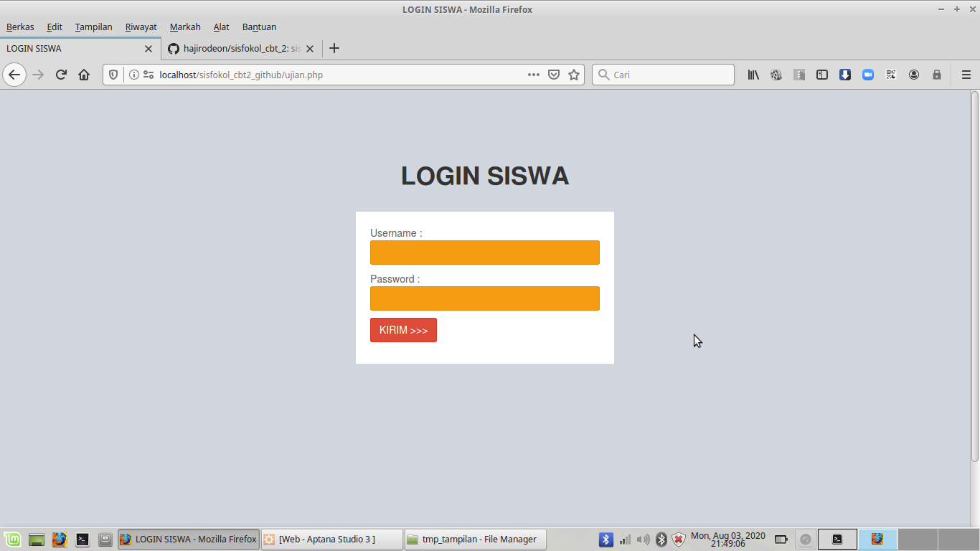Click the padlock extension icon
This screenshot has height=551, width=980.
[937, 75]
